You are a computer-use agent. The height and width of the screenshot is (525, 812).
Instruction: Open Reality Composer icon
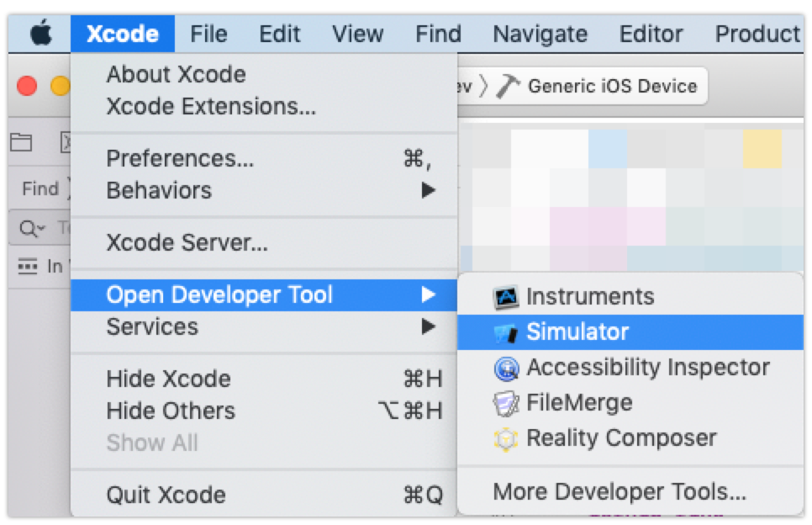(x=506, y=438)
